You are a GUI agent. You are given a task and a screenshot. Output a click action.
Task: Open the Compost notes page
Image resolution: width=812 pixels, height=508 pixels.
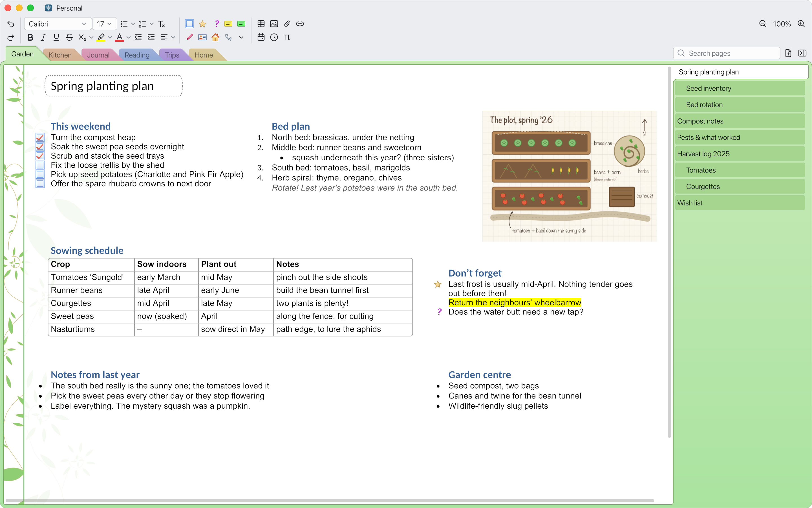click(740, 121)
